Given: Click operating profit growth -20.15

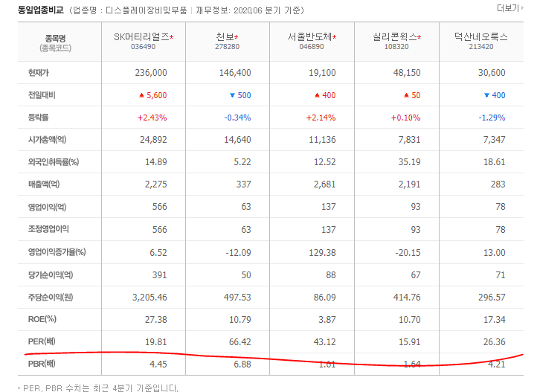Looking at the screenshot, I should click(x=408, y=253).
